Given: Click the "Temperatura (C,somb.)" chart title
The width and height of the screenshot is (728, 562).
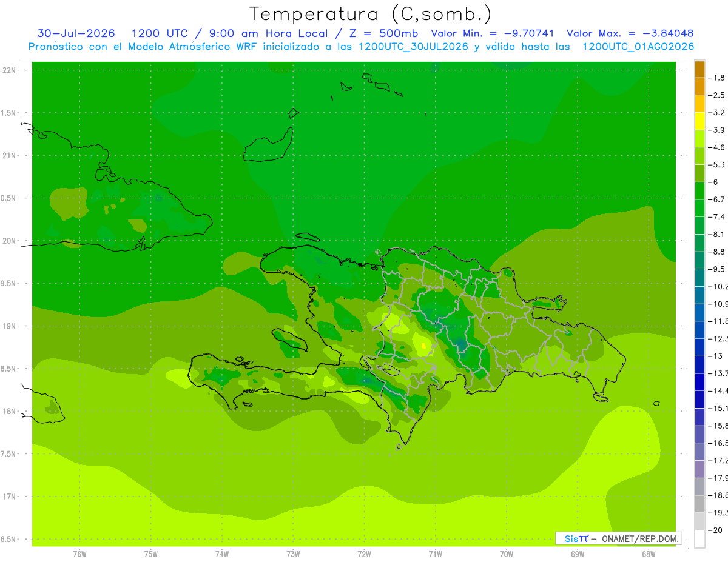Looking at the screenshot, I should [371, 14].
